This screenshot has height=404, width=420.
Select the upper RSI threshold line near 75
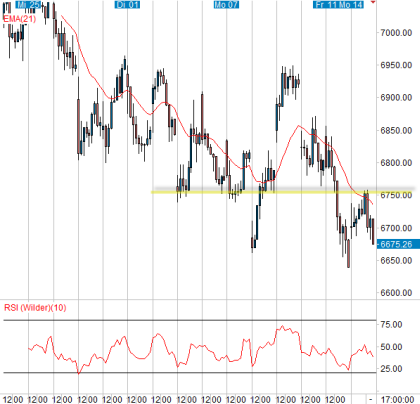(190, 320)
